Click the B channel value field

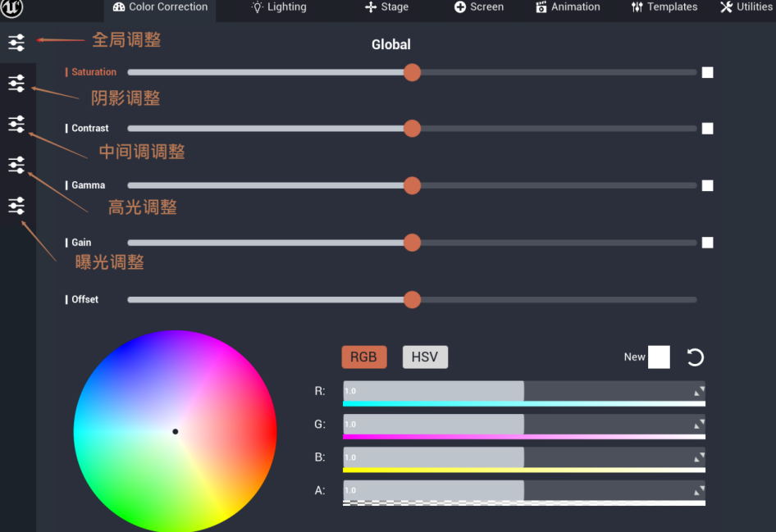point(524,457)
